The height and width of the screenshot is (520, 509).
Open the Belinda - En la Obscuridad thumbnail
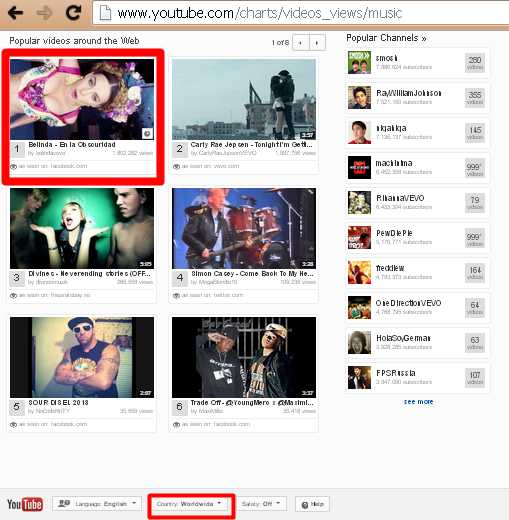coord(82,99)
